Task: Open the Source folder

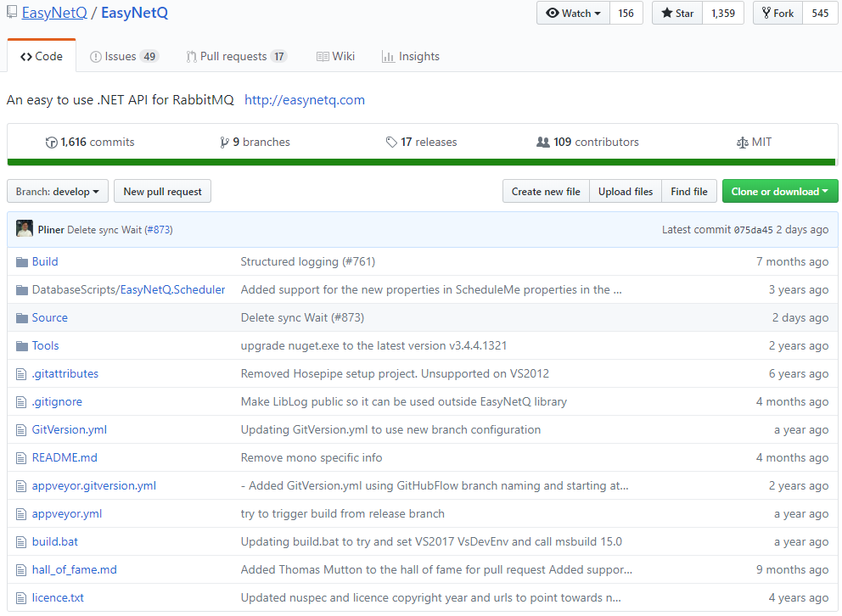Action: click(50, 317)
